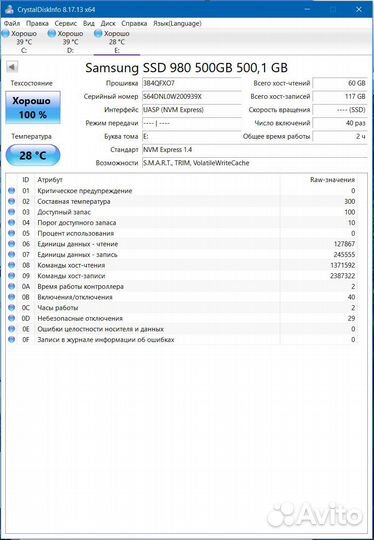Click status icon for Порог доступного запаса row

coord(12,222)
